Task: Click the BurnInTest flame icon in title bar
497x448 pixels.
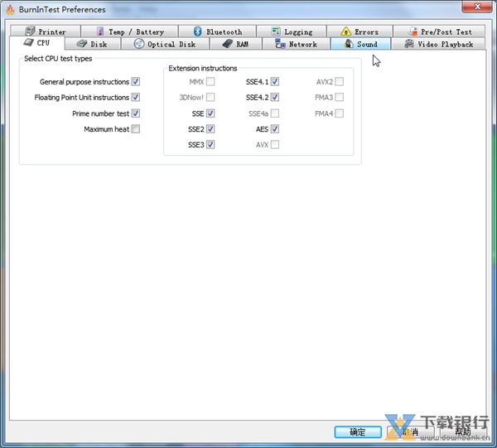Action: (x=11, y=9)
